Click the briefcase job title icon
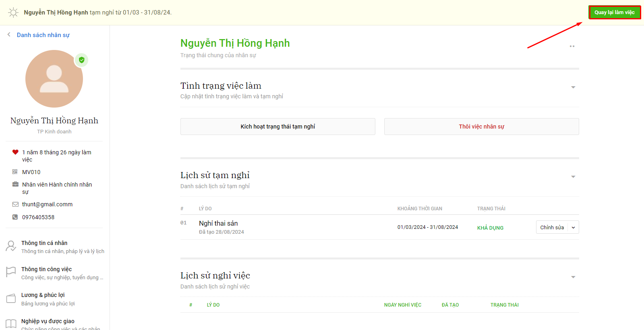The height and width of the screenshot is (330, 644). [x=15, y=184]
